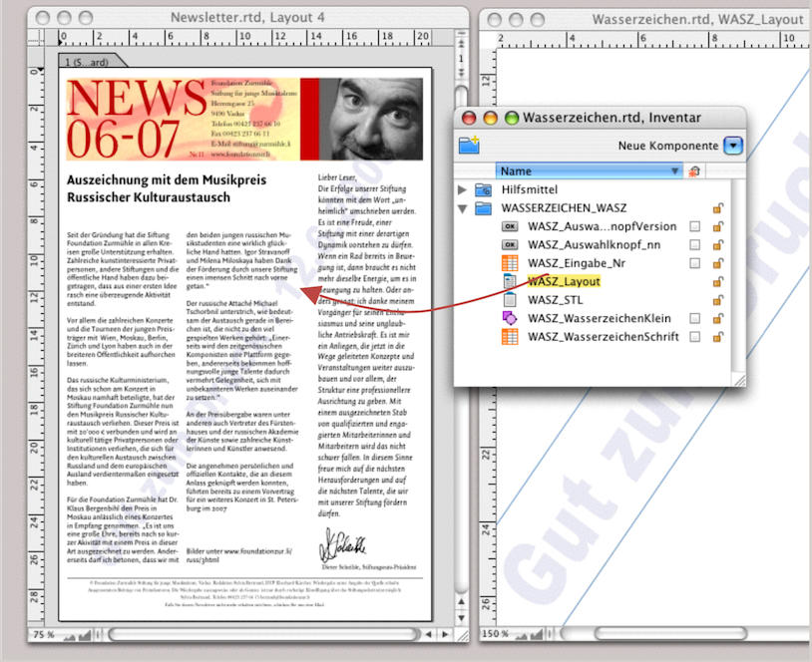
Task: Click the lock icon for WASSERZEICHEN_WASZ folder
Action: pyautogui.click(x=717, y=209)
